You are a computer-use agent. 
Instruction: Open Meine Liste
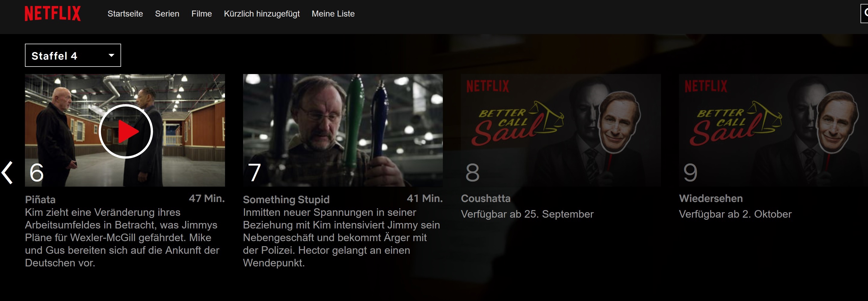(333, 14)
